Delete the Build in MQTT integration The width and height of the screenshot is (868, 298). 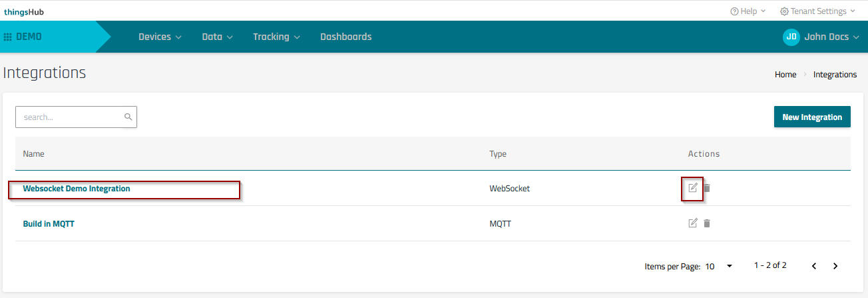707,223
